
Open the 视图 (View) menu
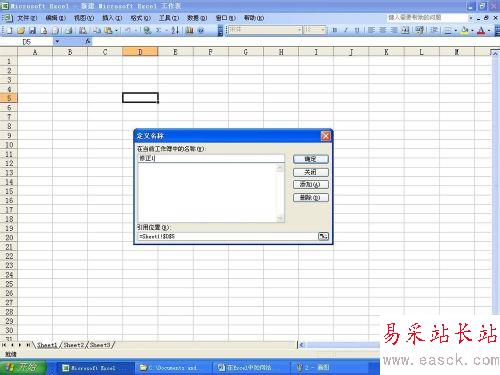point(84,18)
